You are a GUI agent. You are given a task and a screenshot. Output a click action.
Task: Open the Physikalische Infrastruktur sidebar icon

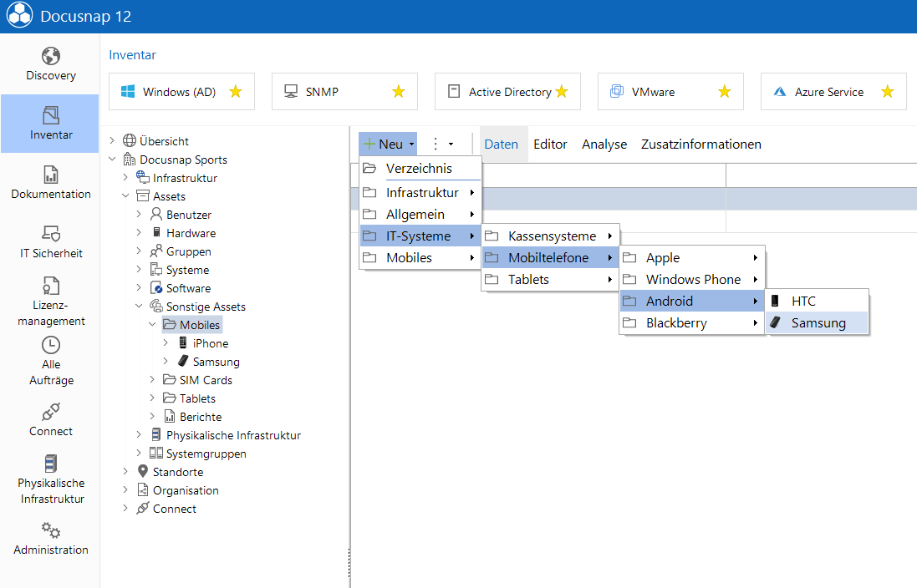point(51,464)
